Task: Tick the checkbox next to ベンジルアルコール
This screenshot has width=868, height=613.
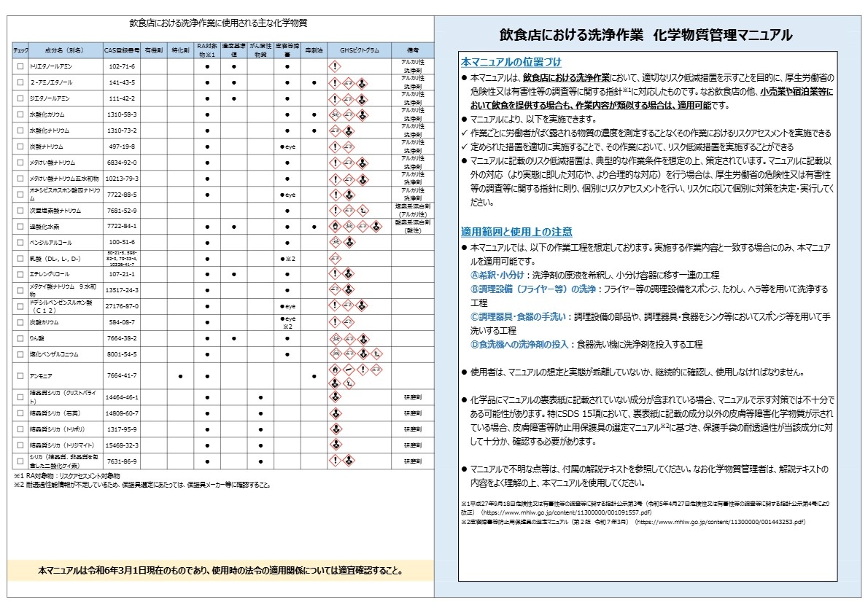Action: click(20, 242)
